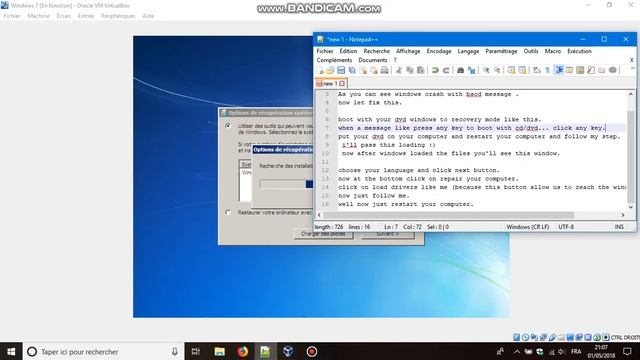Click the VirtualBox USB status icon

552,337
